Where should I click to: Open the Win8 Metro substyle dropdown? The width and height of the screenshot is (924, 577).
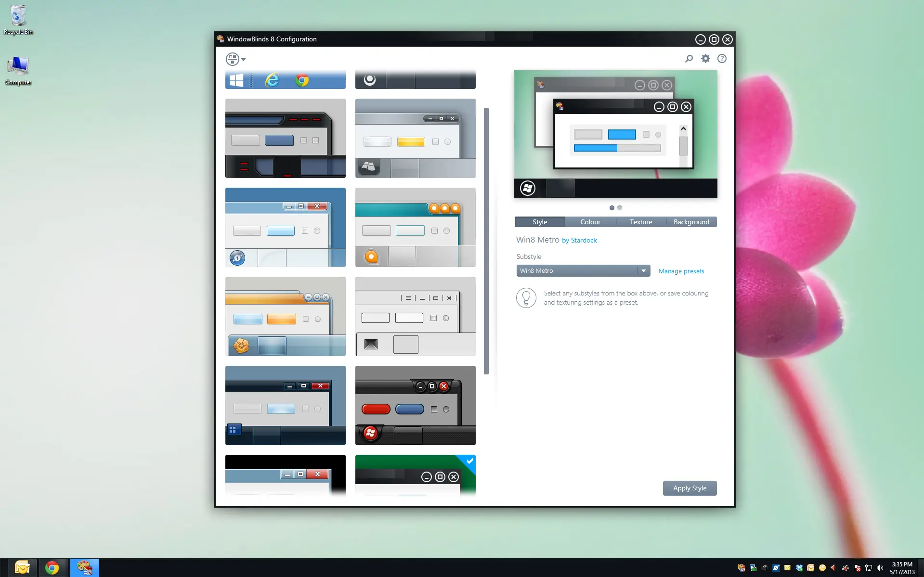coord(583,271)
